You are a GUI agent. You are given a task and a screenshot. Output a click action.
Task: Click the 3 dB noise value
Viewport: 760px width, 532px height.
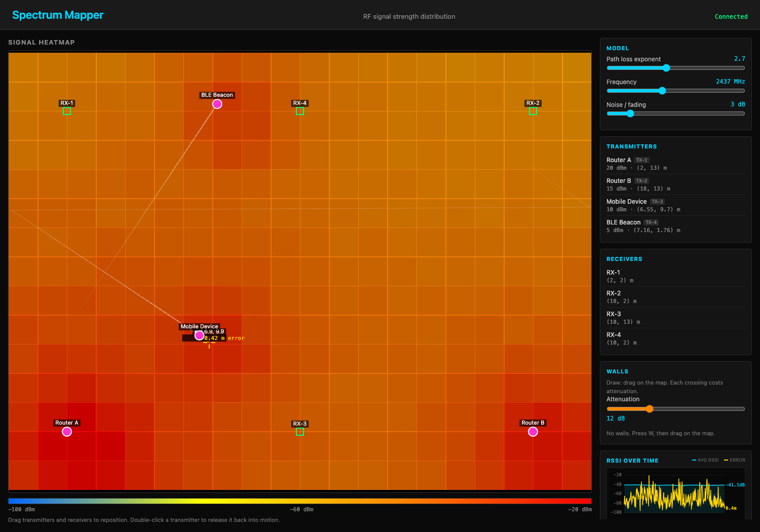tap(738, 104)
